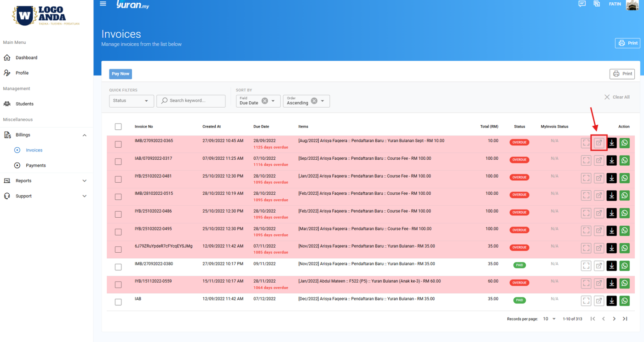Clear the Due Date sort field
The image size is (644, 342).
click(x=264, y=101)
